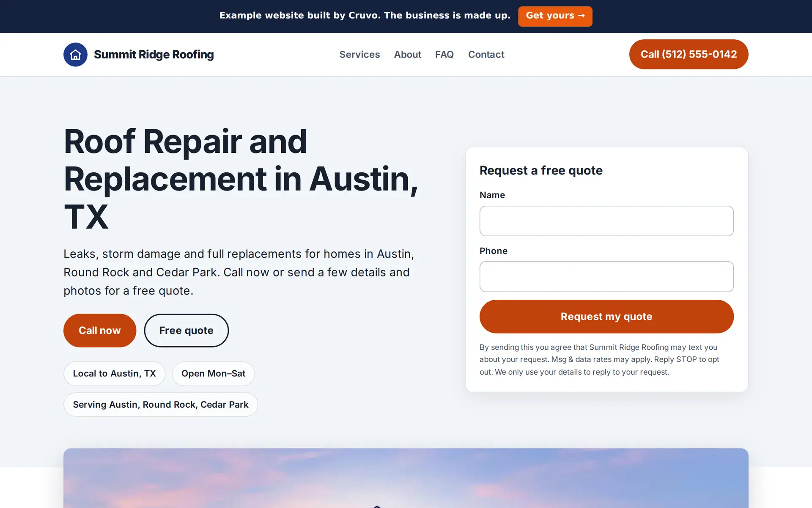Image resolution: width=812 pixels, height=508 pixels.
Task: Submit with the Request my quote button
Action: click(606, 316)
